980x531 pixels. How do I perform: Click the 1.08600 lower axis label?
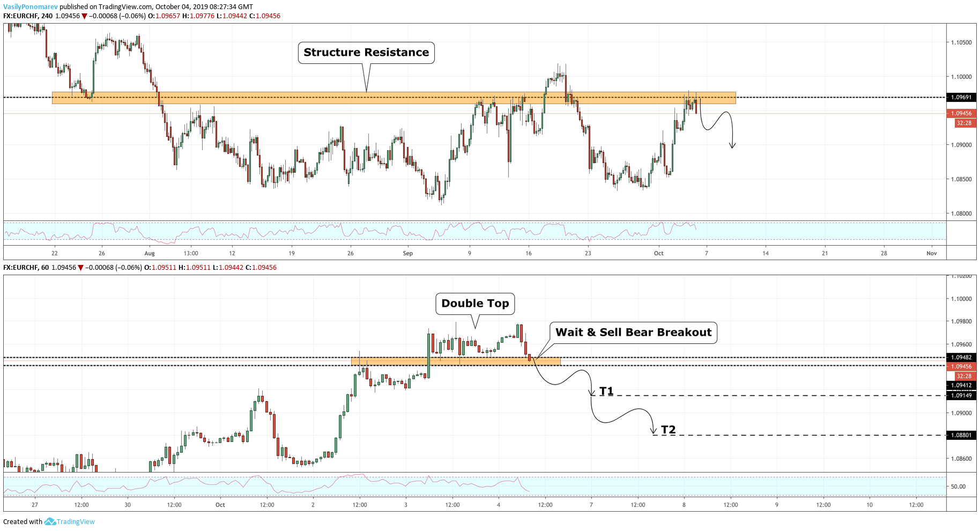(x=961, y=459)
